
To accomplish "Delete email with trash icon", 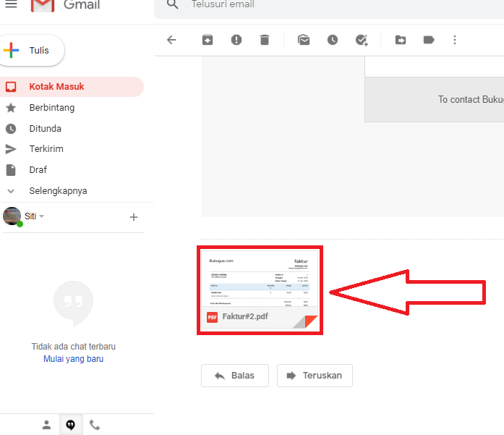I will pos(265,40).
